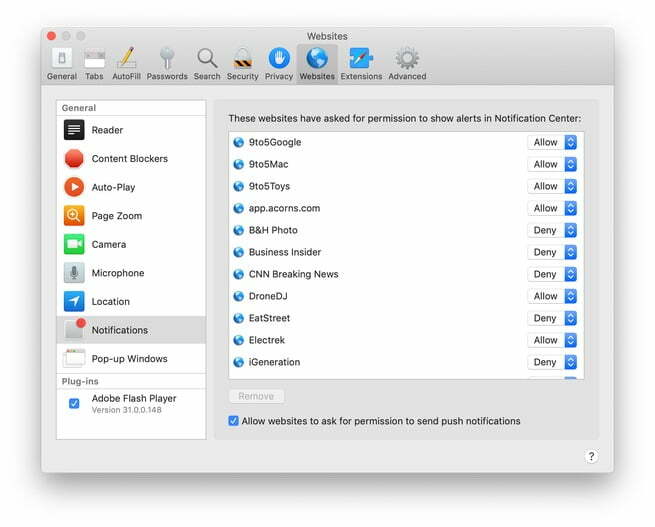This screenshot has height=527, width=655.
Task: Select the Camera label in the sidebar
Action: tap(109, 244)
